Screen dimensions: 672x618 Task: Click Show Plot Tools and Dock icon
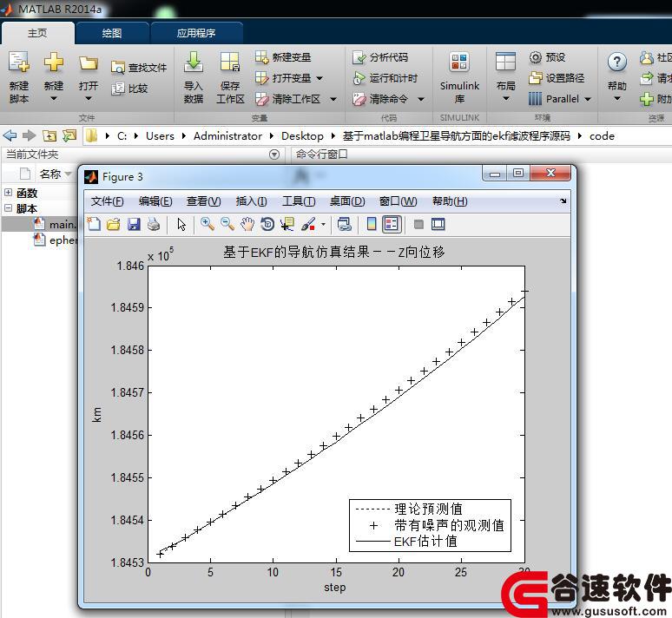pos(438,224)
